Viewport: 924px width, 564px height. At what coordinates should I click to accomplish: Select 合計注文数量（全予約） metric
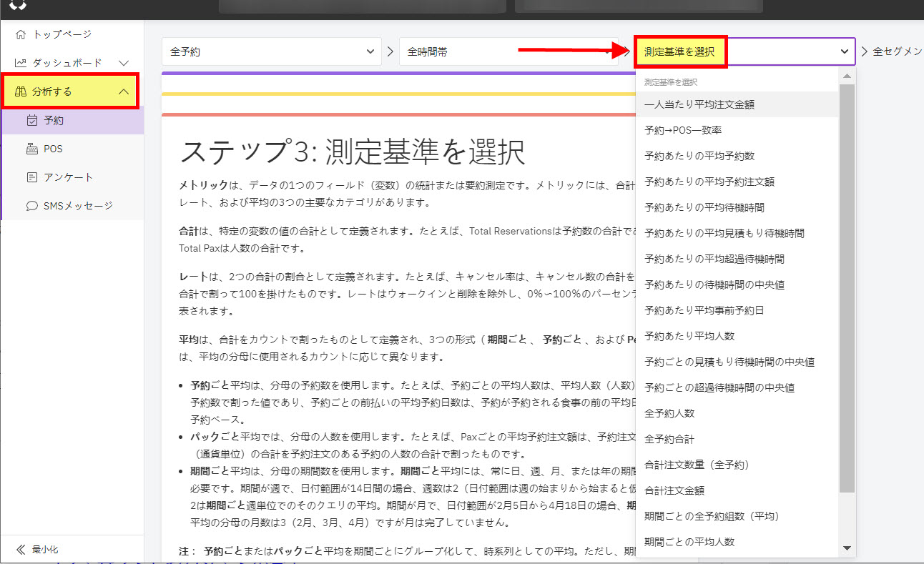pos(737,465)
